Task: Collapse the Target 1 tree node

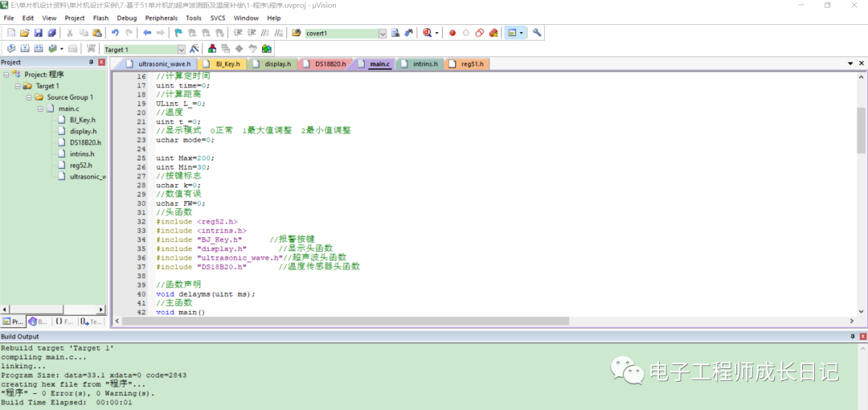Action: [17, 86]
